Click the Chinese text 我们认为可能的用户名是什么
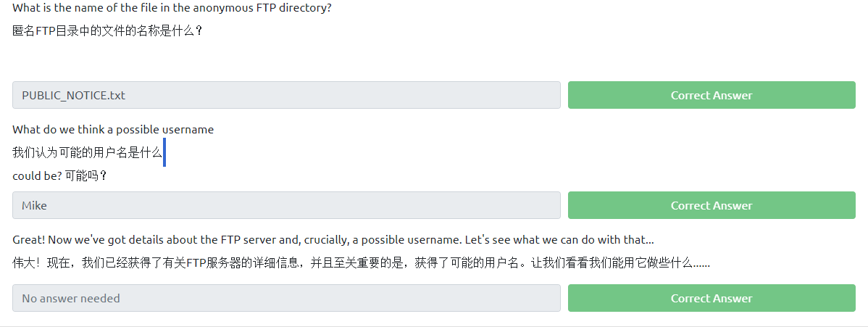Image resolution: width=868 pixels, height=327 pixels. coord(87,152)
